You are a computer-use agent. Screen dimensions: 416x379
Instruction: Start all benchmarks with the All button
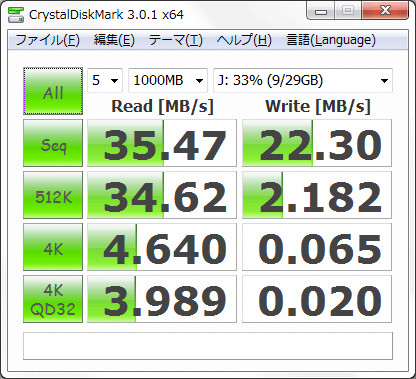tap(53, 91)
